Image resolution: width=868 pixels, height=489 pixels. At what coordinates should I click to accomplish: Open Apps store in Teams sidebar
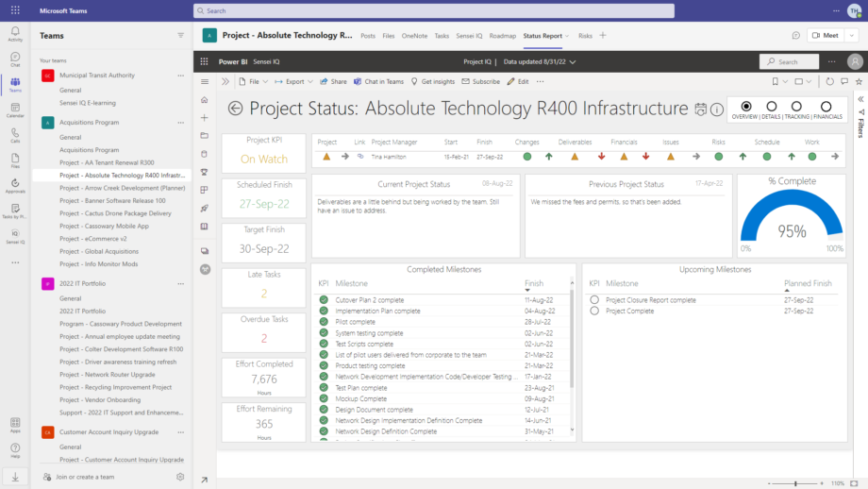pyautogui.click(x=15, y=426)
